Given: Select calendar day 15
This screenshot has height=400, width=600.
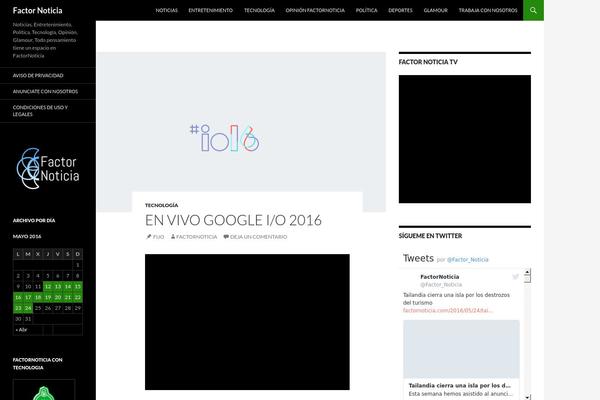Looking at the screenshot, I should point(78,286).
